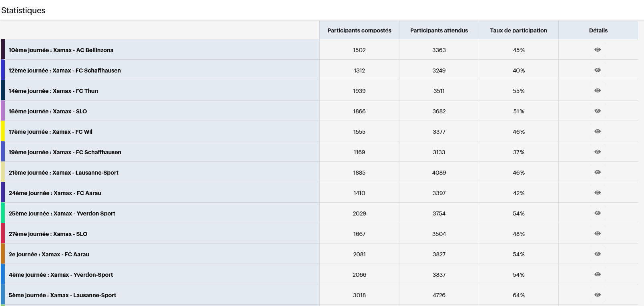Select row 27ème journée : Xamax - SLO
Screen dimensions: 644x306
319,234
